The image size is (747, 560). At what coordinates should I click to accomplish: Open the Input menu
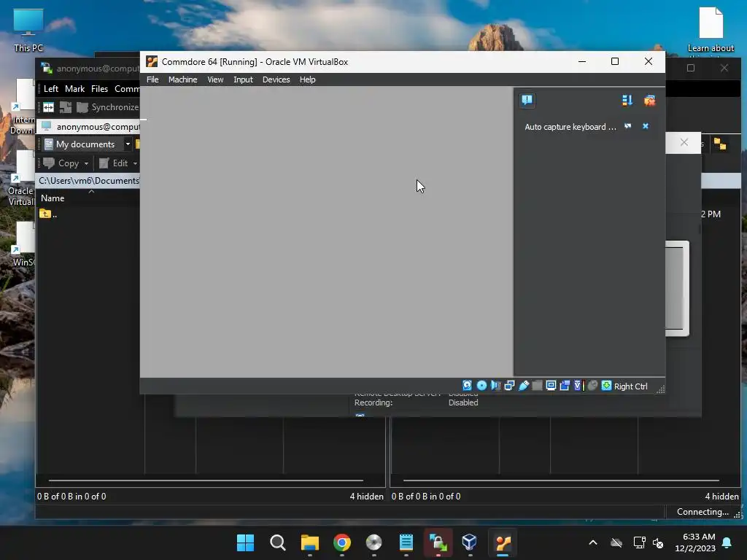click(x=243, y=79)
